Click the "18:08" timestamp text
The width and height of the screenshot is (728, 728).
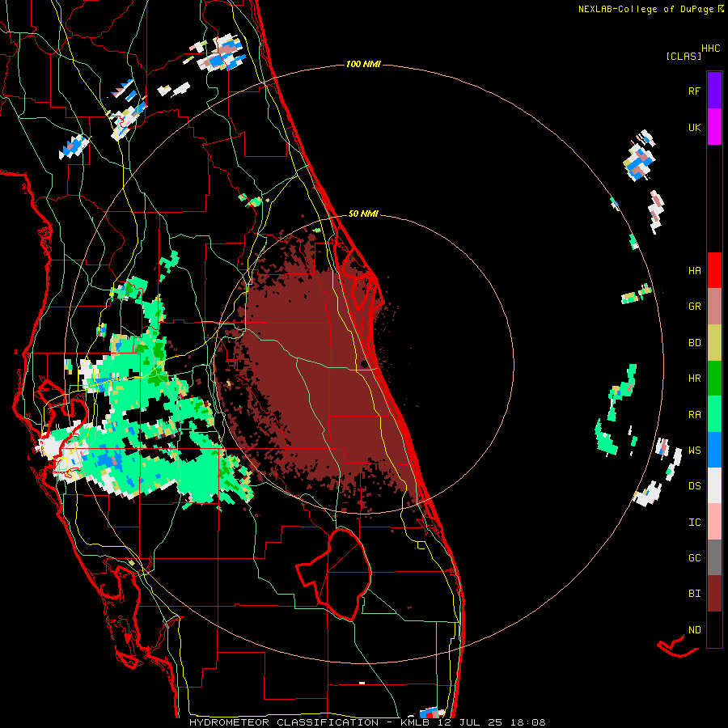(x=528, y=722)
